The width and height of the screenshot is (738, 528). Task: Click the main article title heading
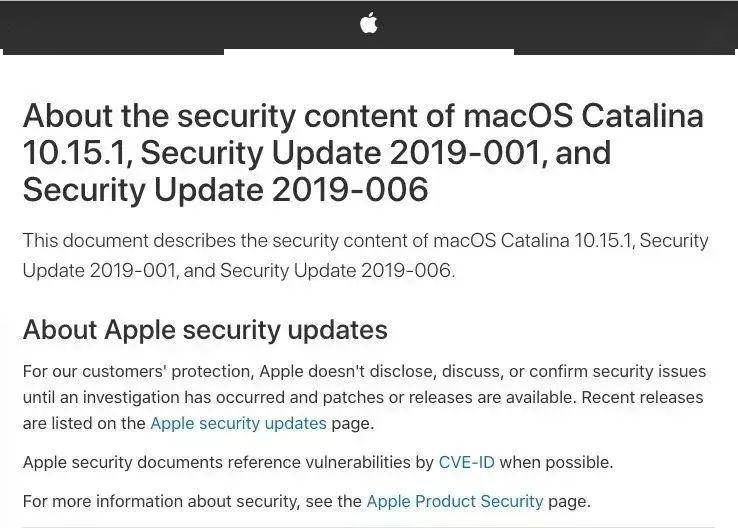[363, 152]
